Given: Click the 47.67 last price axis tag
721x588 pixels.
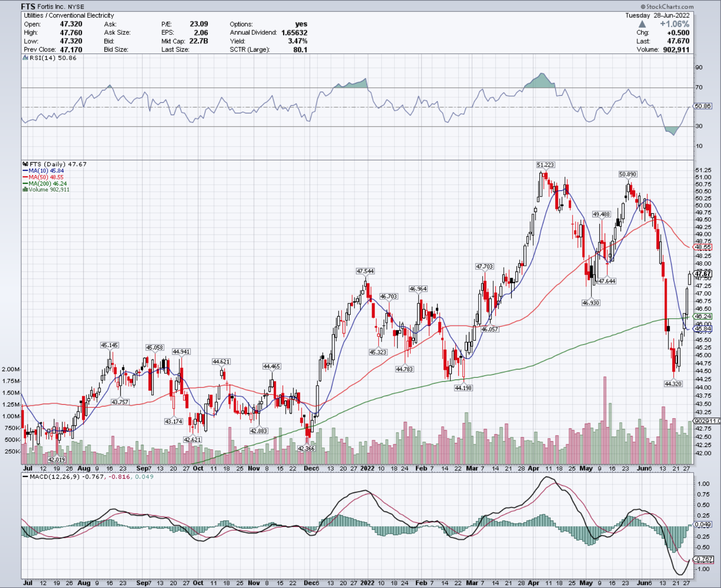Looking at the screenshot, I should 702,274.
